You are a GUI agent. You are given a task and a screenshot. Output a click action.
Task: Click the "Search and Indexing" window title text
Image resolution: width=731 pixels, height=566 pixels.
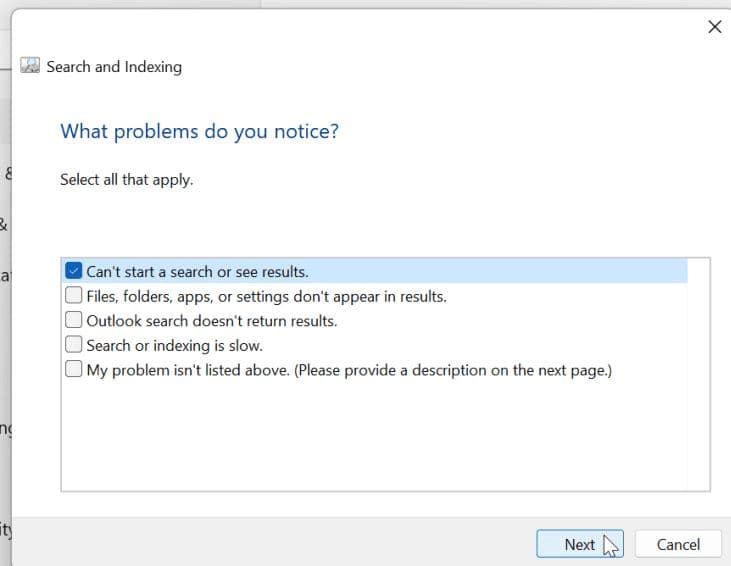(x=114, y=67)
